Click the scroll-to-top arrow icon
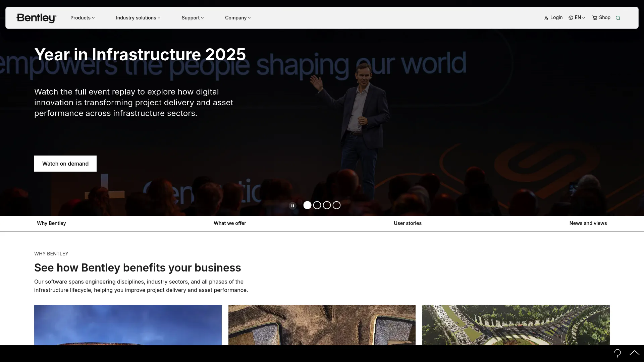This screenshot has height=362, width=644. 634,353
